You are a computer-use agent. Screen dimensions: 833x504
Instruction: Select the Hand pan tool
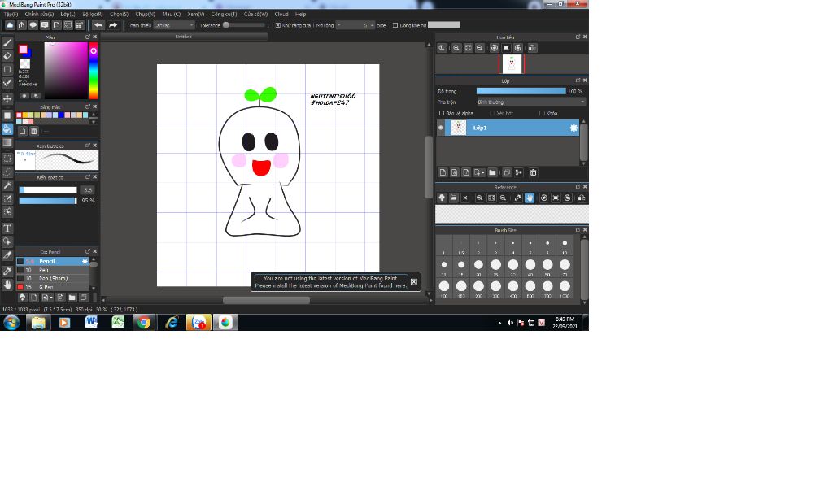7,285
